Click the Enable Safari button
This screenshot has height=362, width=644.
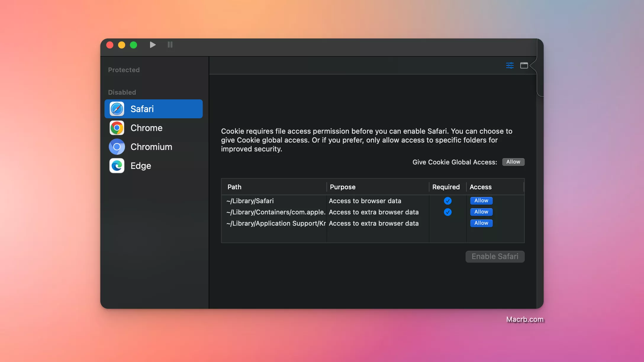[x=495, y=256]
